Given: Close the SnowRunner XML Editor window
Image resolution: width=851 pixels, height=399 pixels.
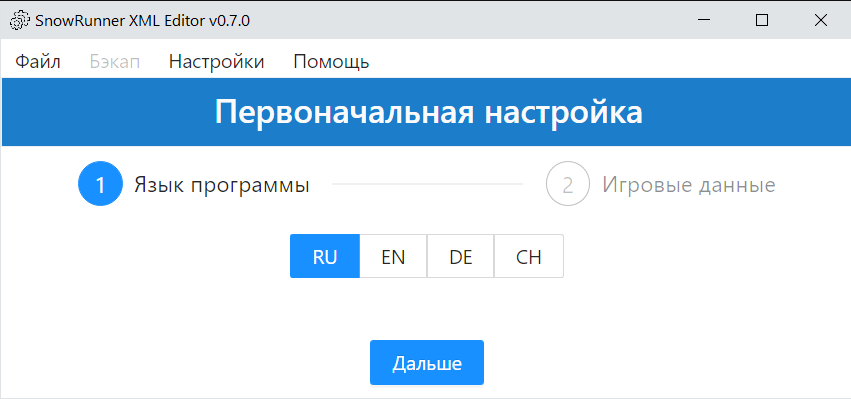Looking at the screenshot, I should pos(821,21).
